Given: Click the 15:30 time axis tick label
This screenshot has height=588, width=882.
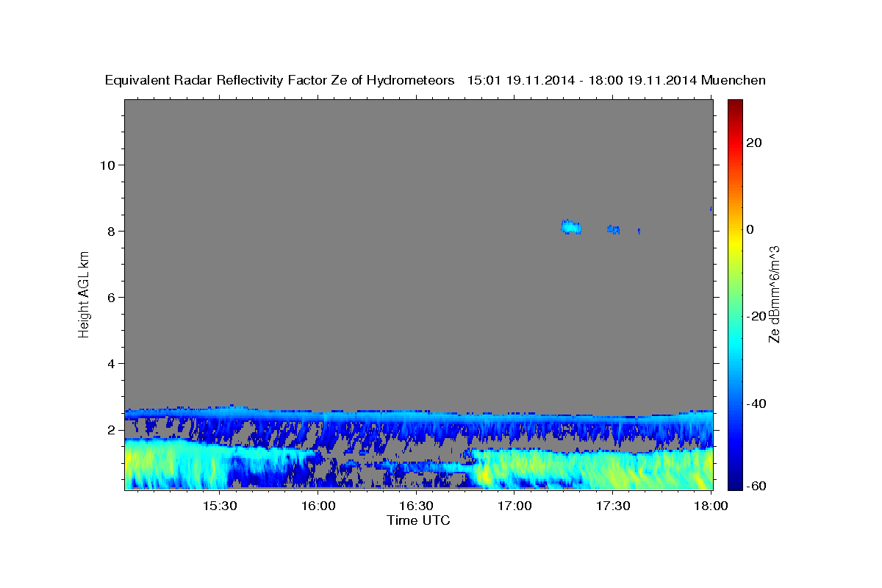Looking at the screenshot, I should pyautogui.click(x=220, y=506).
